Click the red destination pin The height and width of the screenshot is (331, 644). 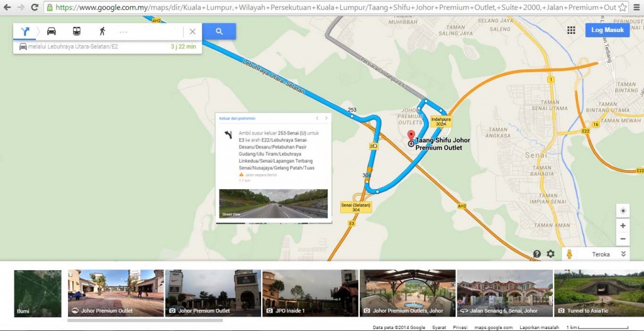(x=410, y=136)
